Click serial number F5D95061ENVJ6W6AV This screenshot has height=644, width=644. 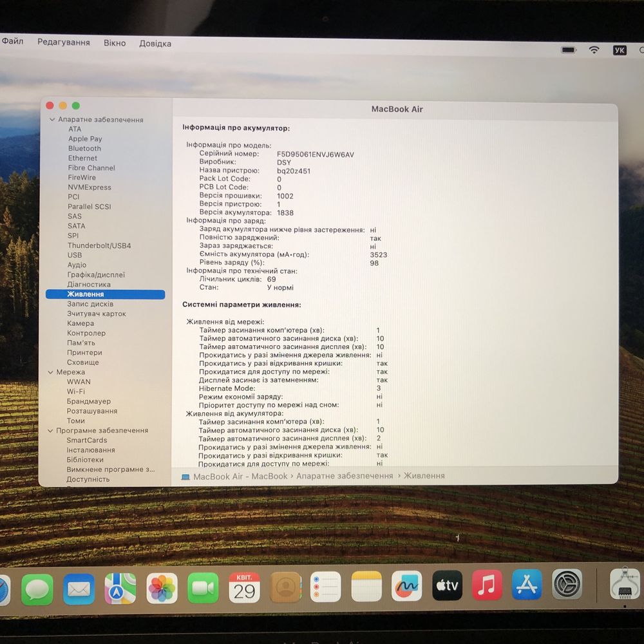click(315, 155)
